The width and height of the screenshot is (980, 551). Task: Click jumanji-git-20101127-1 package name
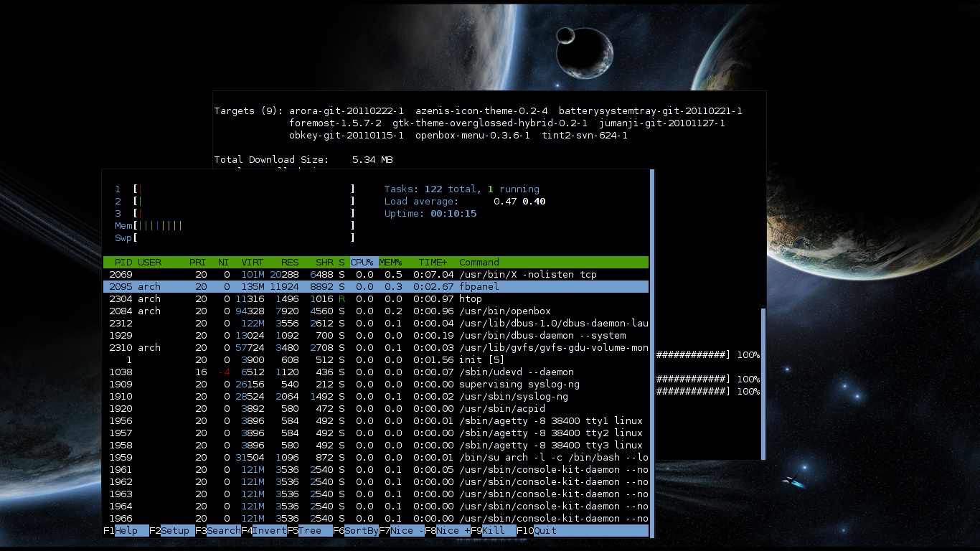[x=662, y=123]
